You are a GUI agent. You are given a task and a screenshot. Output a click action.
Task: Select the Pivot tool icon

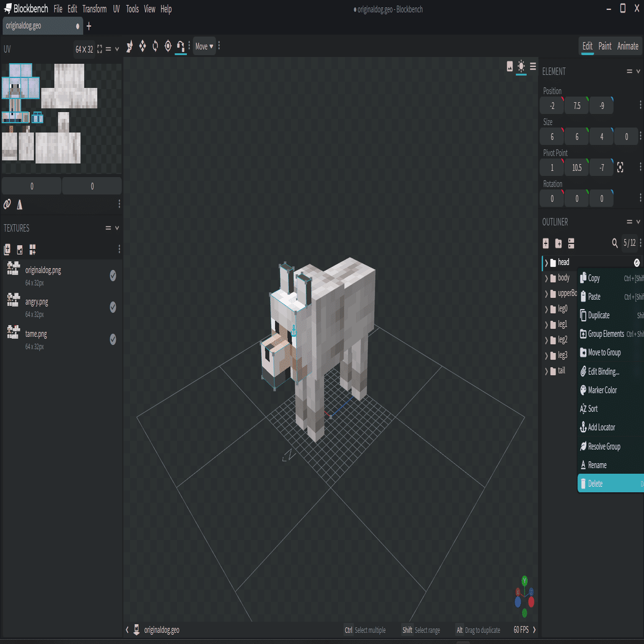(x=168, y=46)
